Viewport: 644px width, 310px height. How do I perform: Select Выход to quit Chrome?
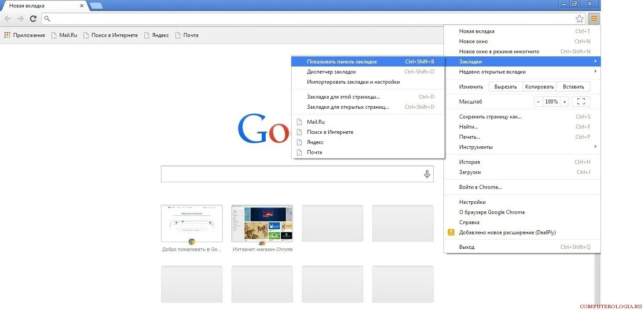click(x=522, y=247)
